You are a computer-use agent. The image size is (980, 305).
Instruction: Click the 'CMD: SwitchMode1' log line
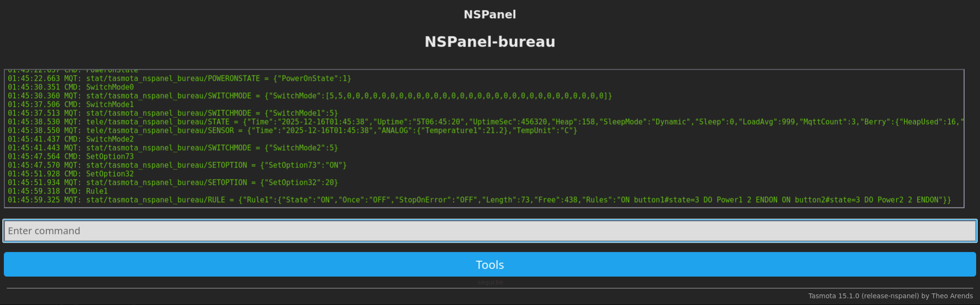(71, 104)
